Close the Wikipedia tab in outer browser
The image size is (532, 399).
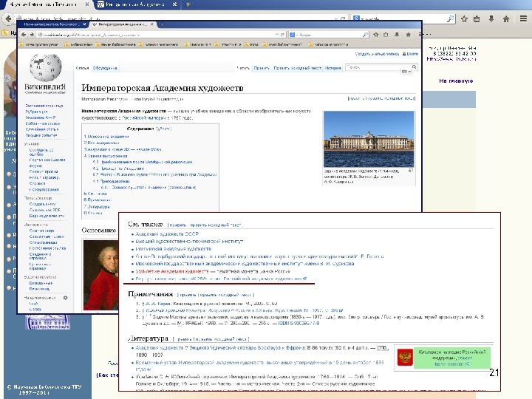pyautogui.click(x=174, y=4)
